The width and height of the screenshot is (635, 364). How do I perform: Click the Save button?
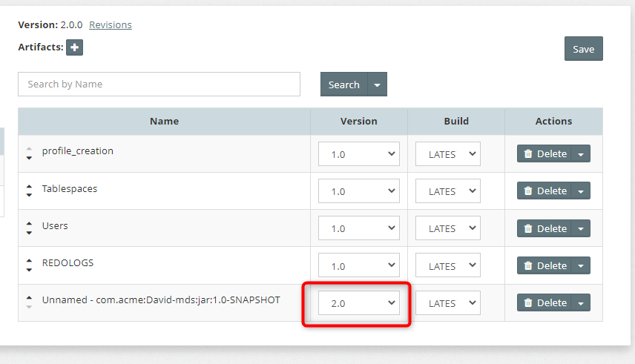584,49
